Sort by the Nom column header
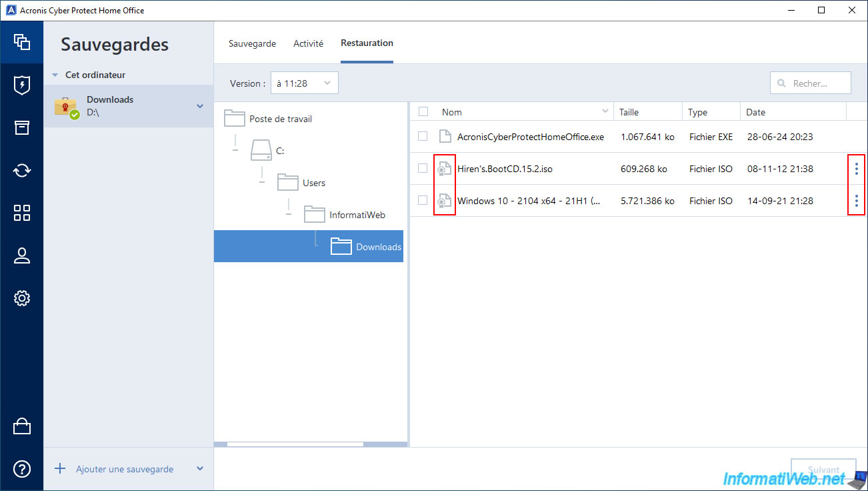This screenshot has height=491, width=868. click(x=452, y=112)
